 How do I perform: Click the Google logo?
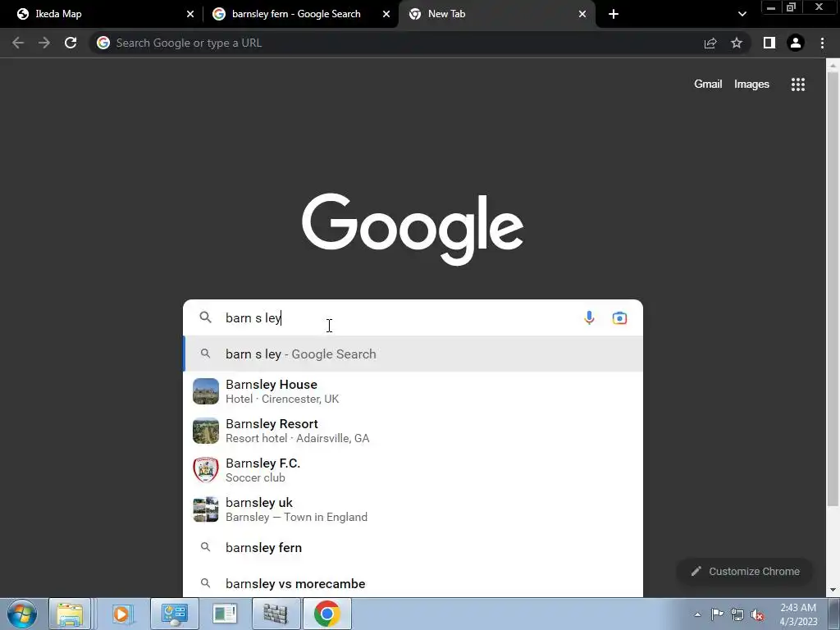(413, 230)
